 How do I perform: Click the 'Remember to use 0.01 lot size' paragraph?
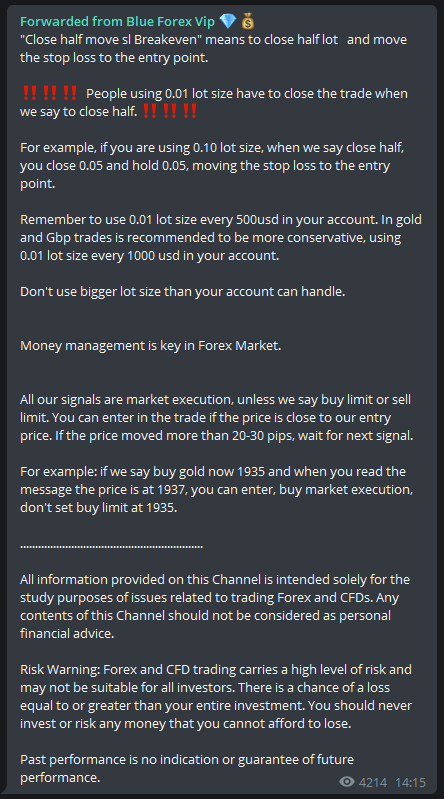221,238
